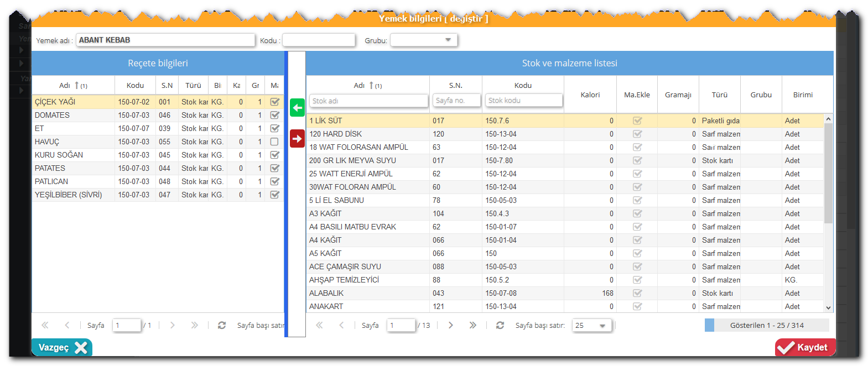Toggle checkbox for PATLICAN row
The height and width of the screenshot is (366, 868).
click(x=274, y=181)
